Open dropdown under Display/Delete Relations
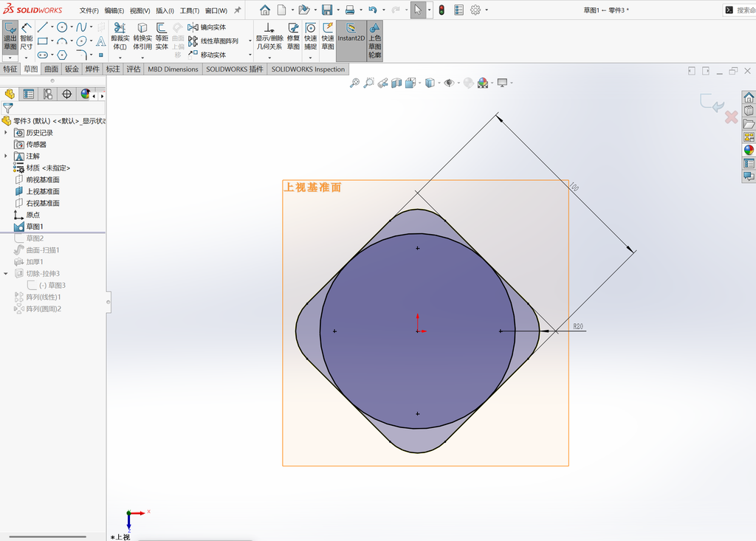Image resolution: width=756 pixels, height=541 pixels. point(269,58)
